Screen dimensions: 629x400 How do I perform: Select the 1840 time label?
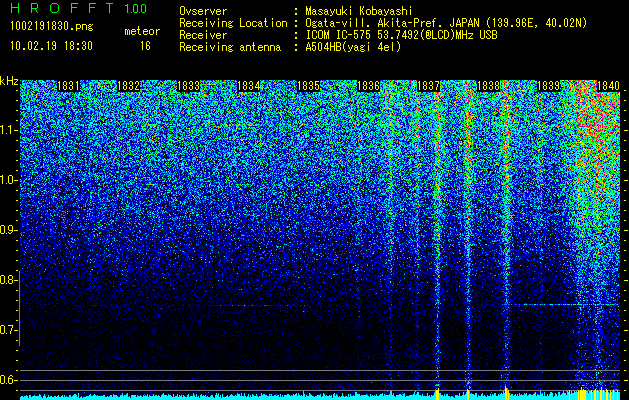point(609,86)
